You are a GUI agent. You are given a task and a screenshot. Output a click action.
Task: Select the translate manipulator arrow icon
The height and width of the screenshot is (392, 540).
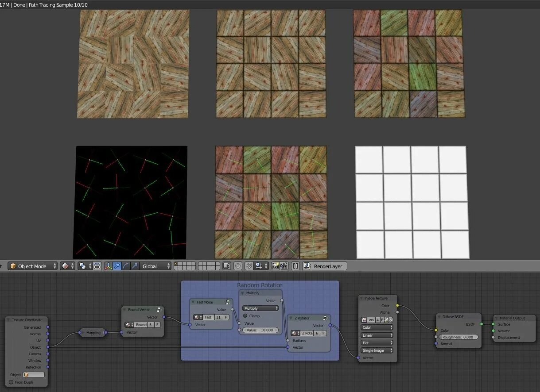point(117,266)
